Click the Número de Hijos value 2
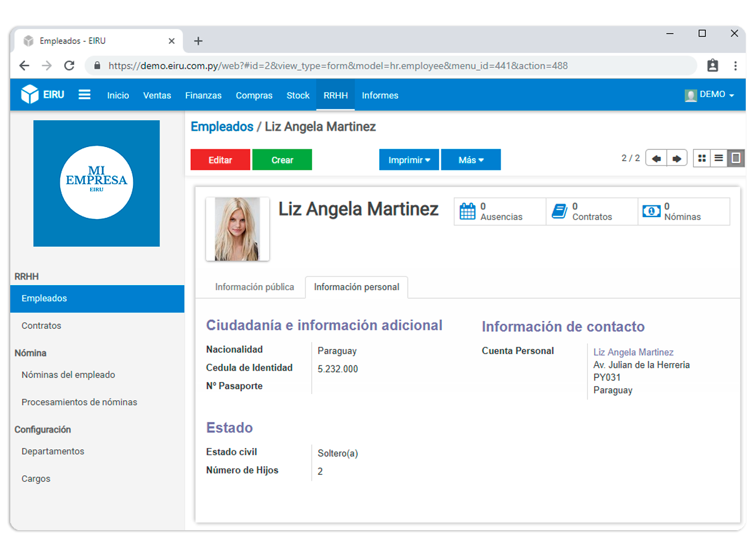This screenshot has height=553, width=756. (320, 471)
